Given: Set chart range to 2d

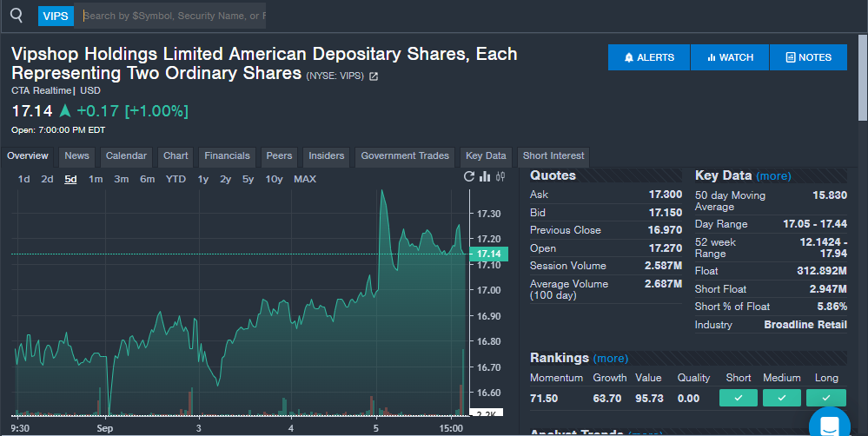Looking at the screenshot, I should pos(47,179).
